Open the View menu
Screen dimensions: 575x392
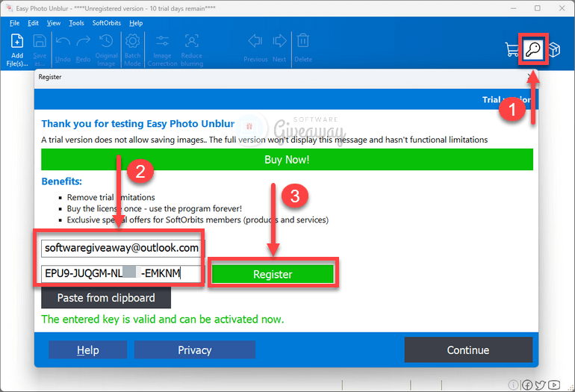click(54, 22)
